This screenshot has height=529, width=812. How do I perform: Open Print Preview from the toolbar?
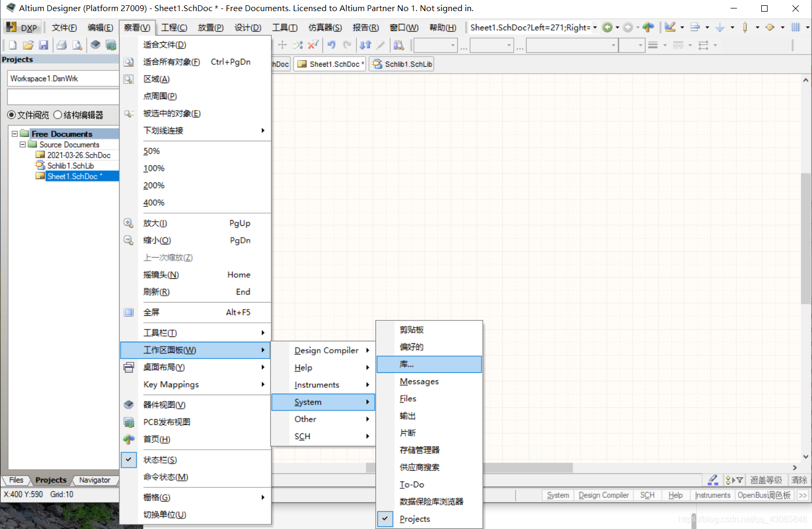click(77, 45)
